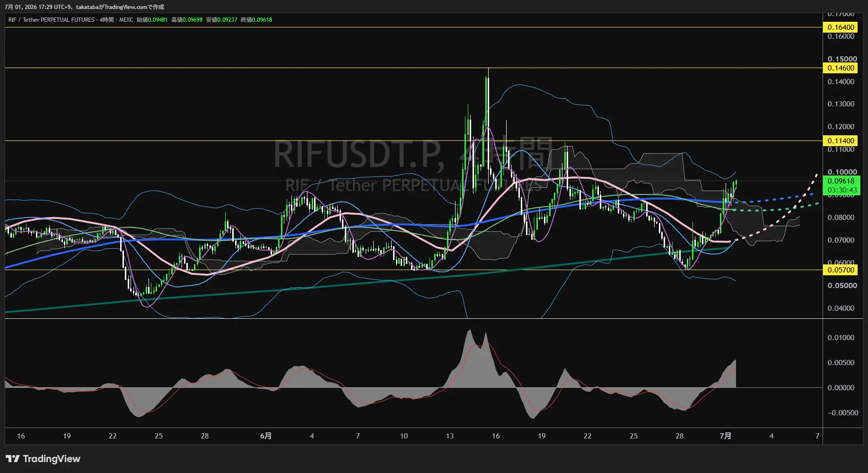Click the 0.14600 yellow price label
The height and width of the screenshot is (473, 868).
(x=841, y=68)
